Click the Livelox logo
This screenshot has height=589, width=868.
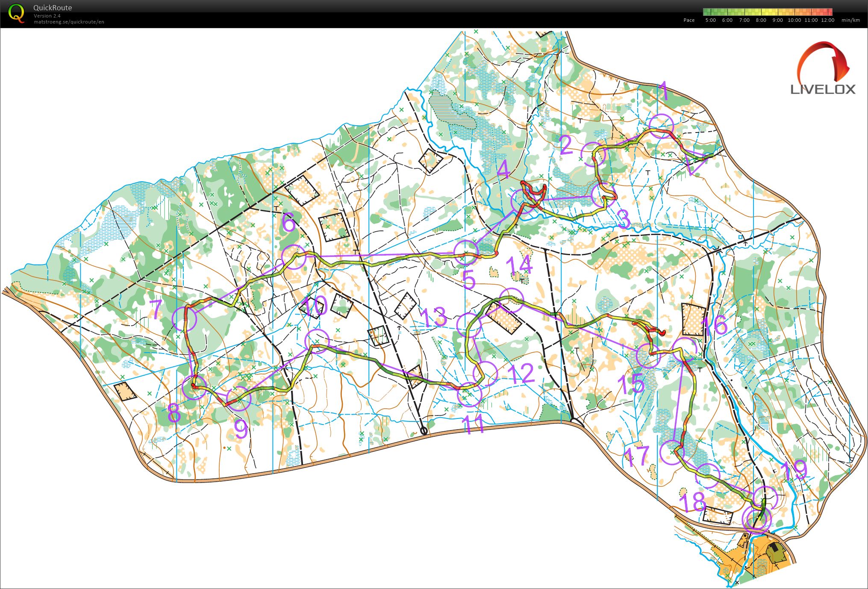tap(823, 68)
